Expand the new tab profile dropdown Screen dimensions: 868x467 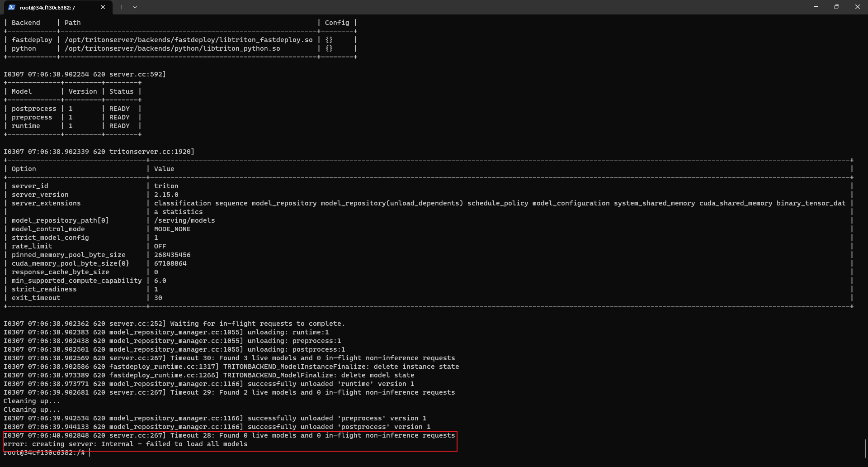pos(135,7)
